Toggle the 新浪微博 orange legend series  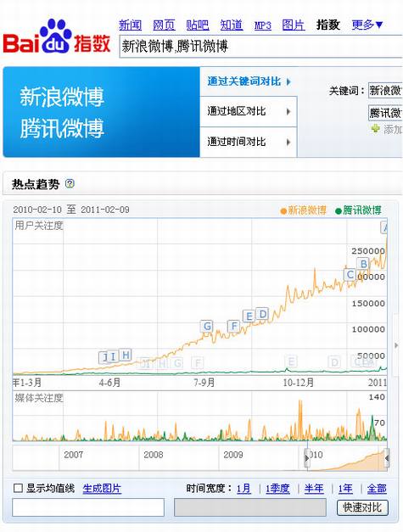coord(303,210)
